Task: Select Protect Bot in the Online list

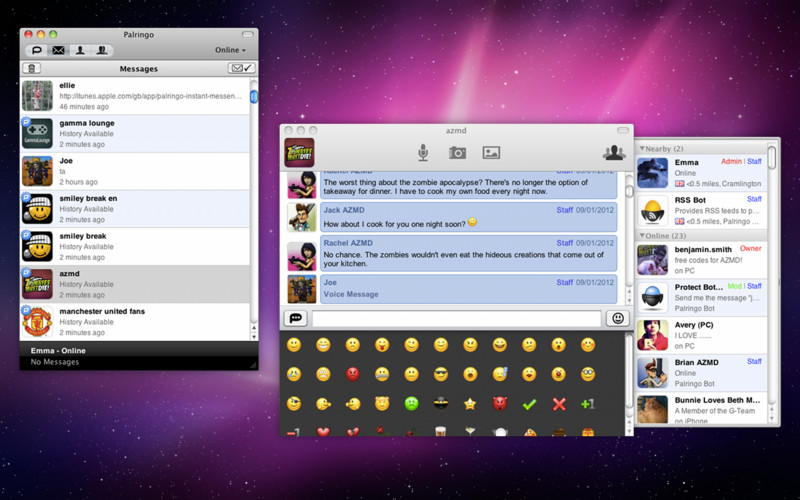Action: pos(701,298)
